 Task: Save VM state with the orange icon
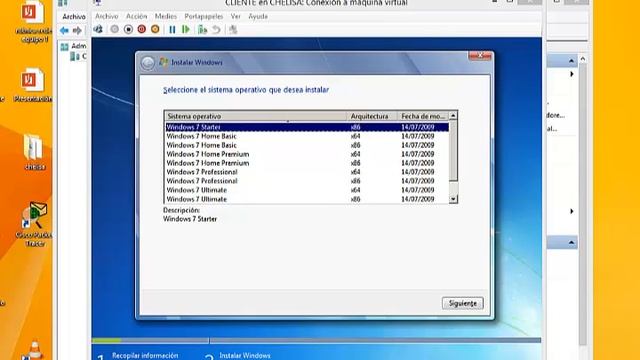[155, 29]
